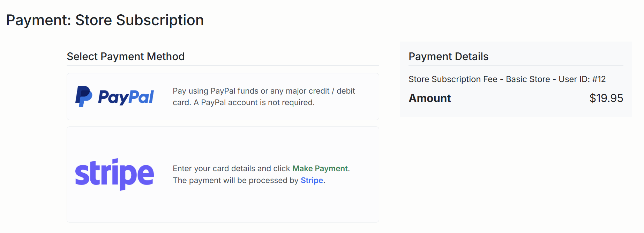
Task: Choose Stripe as your payment method
Action: tap(223, 174)
